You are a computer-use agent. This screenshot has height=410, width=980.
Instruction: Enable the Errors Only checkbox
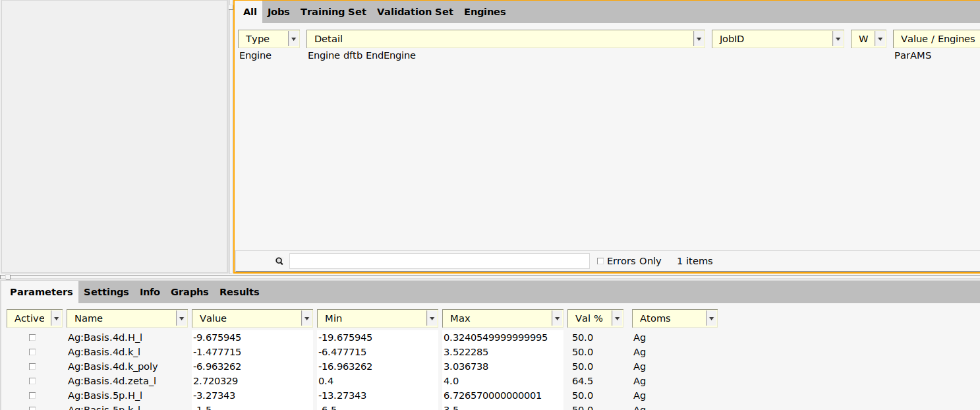600,261
